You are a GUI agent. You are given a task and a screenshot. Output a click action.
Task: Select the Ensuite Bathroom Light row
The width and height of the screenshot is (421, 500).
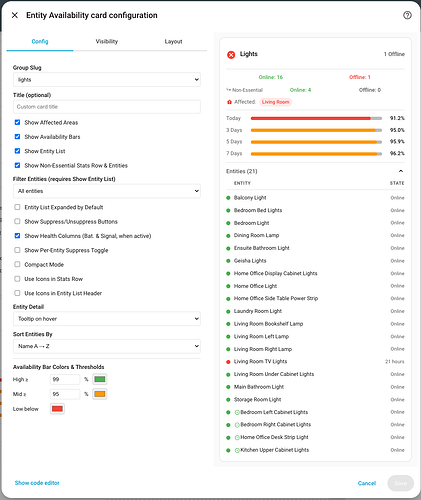(315, 248)
